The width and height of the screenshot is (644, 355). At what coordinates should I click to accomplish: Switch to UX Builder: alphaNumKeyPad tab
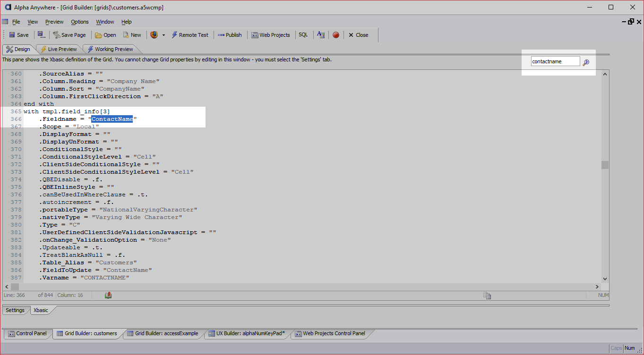(x=247, y=333)
